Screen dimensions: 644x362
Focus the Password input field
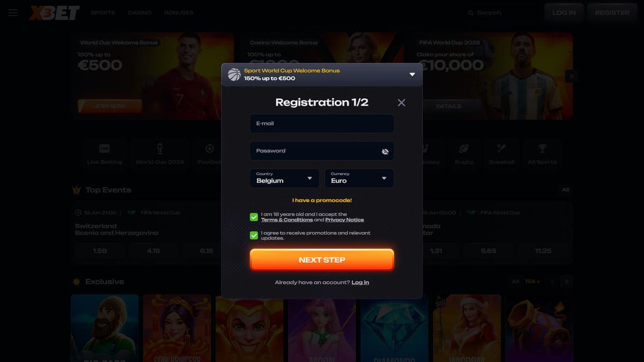click(322, 151)
